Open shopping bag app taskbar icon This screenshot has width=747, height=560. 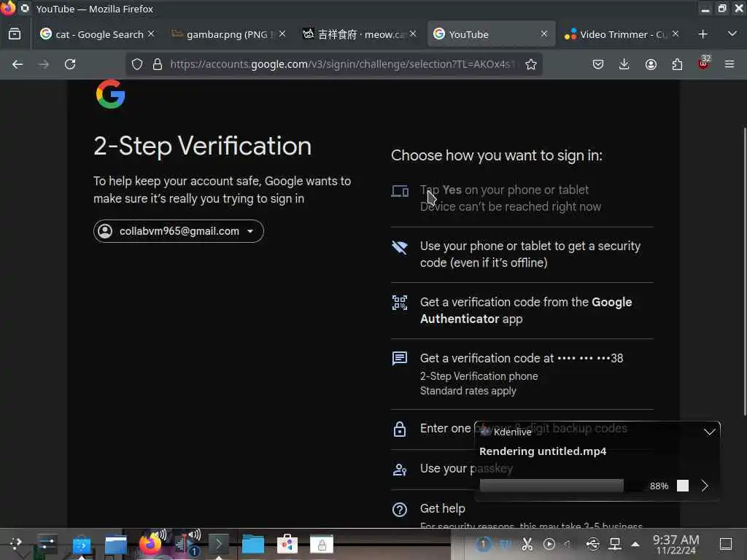pos(287,544)
